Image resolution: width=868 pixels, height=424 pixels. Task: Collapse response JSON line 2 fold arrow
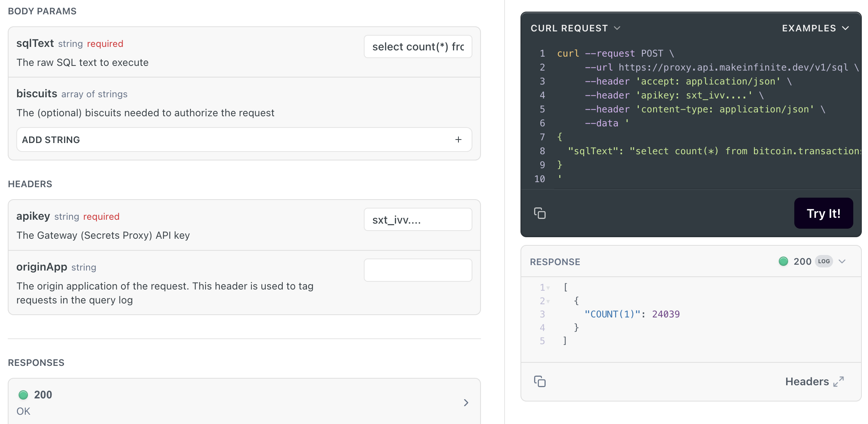click(x=548, y=301)
